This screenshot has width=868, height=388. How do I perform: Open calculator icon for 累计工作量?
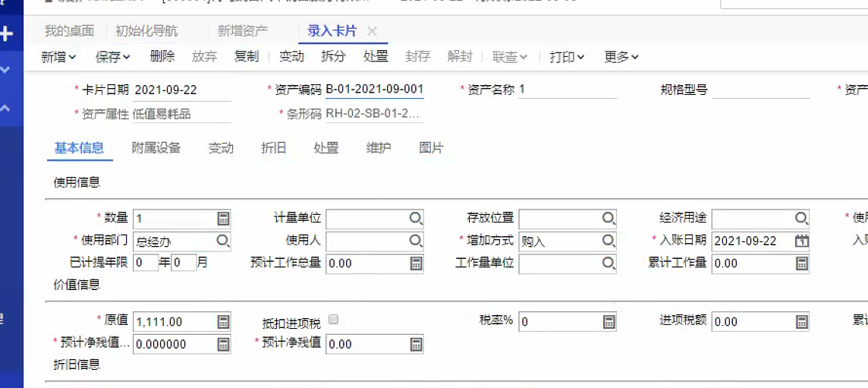click(801, 263)
